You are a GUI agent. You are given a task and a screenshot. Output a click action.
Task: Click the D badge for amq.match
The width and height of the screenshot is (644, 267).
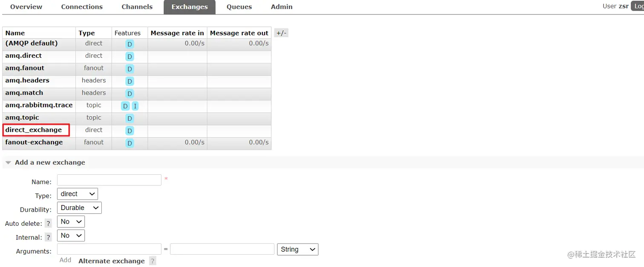130,94
